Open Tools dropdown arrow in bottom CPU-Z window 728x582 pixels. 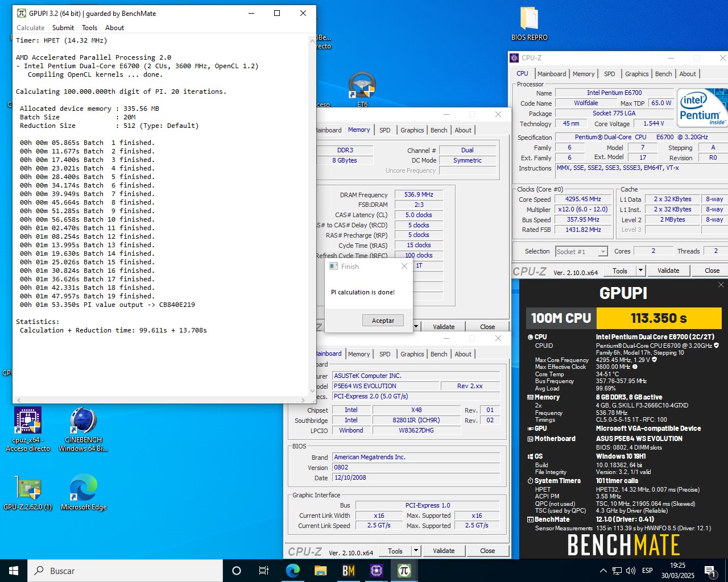(x=416, y=551)
